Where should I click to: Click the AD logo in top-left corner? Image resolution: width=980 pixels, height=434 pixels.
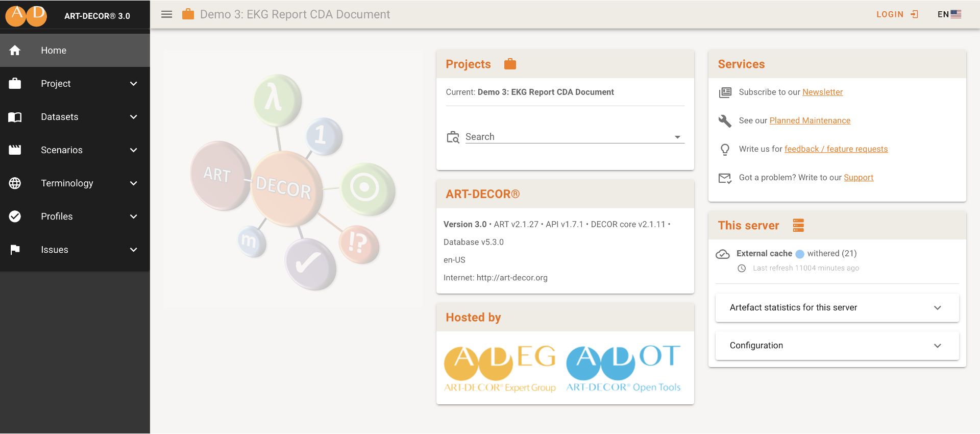point(26,15)
